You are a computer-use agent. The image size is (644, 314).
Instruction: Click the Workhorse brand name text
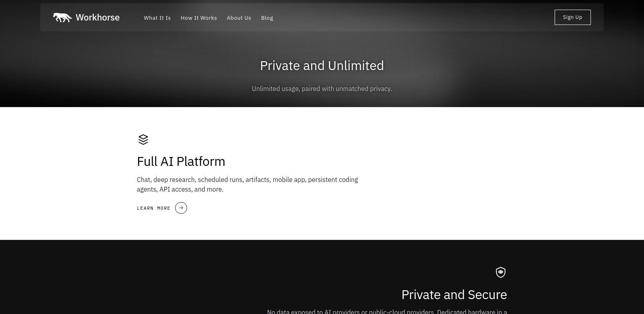click(98, 17)
